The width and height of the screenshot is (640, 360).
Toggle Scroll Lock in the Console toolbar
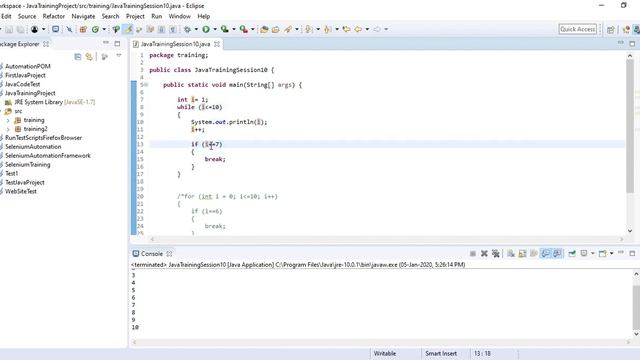pos(522,253)
